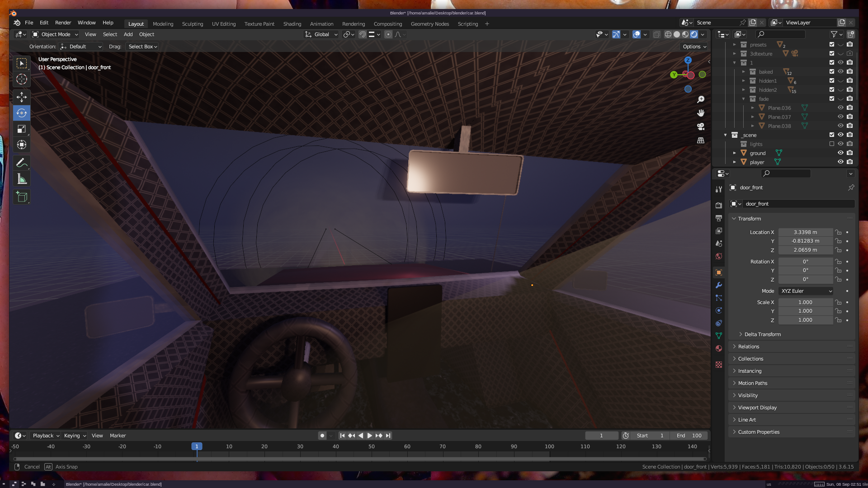This screenshot has width=868, height=488.
Task: Open Material properties tab icon
Action: [719, 348]
